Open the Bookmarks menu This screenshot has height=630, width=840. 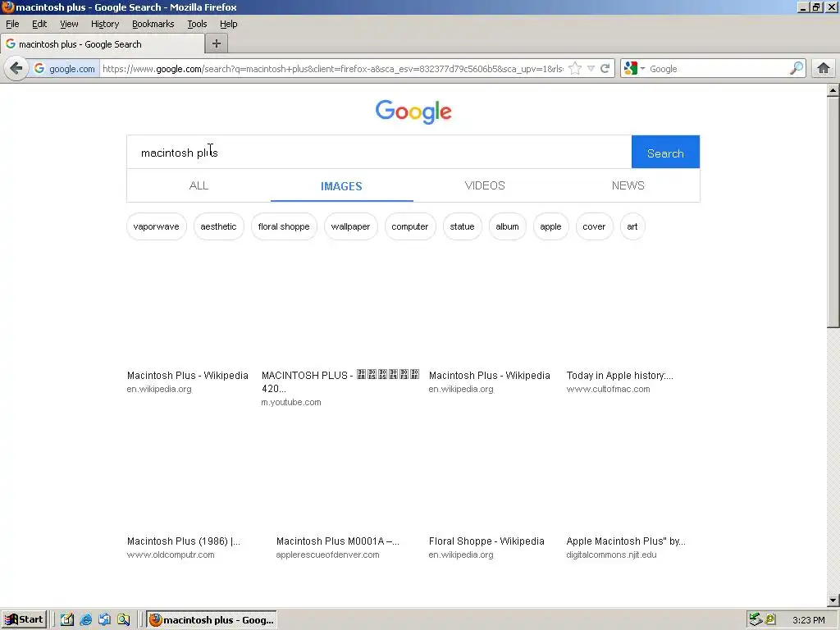(153, 24)
